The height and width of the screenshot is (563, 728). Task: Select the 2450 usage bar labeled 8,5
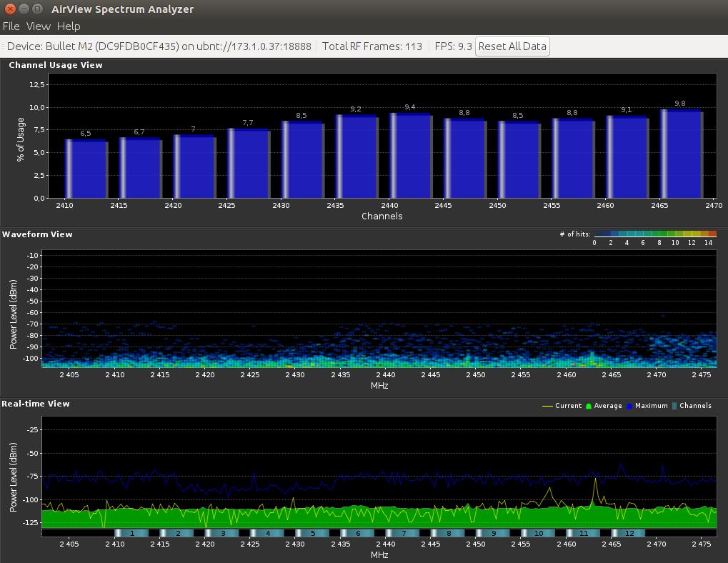point(519,159)
